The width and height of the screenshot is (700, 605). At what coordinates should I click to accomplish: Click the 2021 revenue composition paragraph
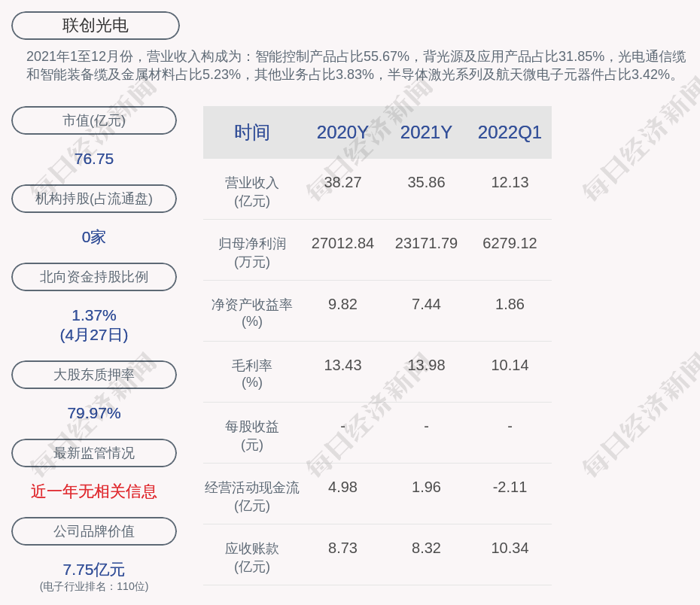(x=356, y=65)
